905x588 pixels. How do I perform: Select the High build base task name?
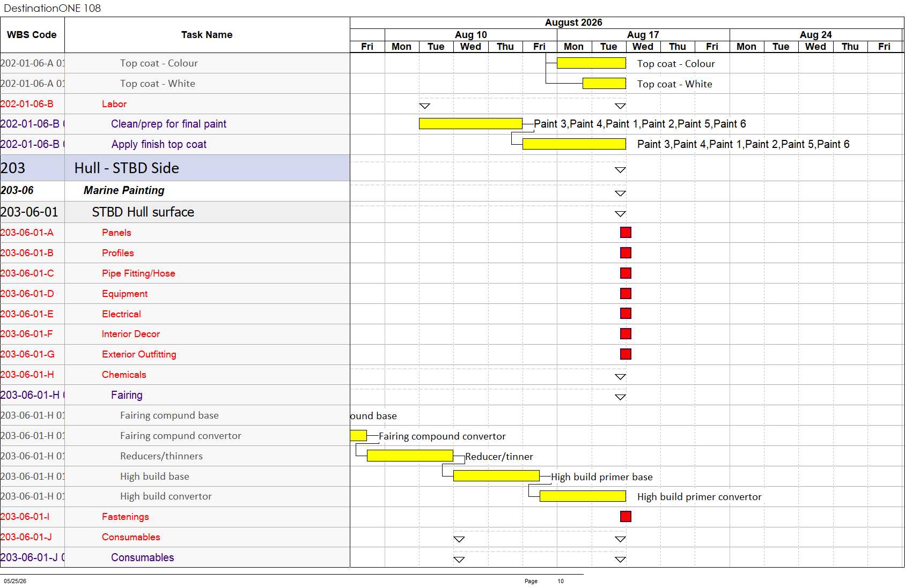coord(154,477)
